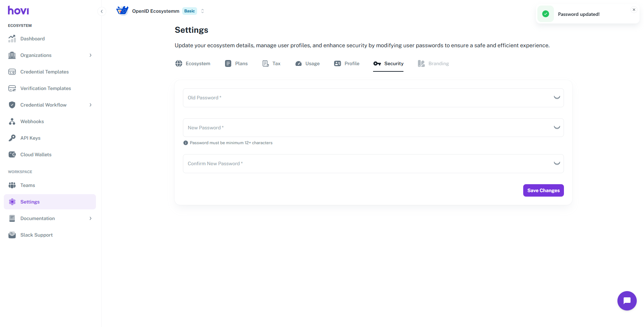Click the hovi logo
This screenshot has width=644, height=327.
click(x=18, y=11)
